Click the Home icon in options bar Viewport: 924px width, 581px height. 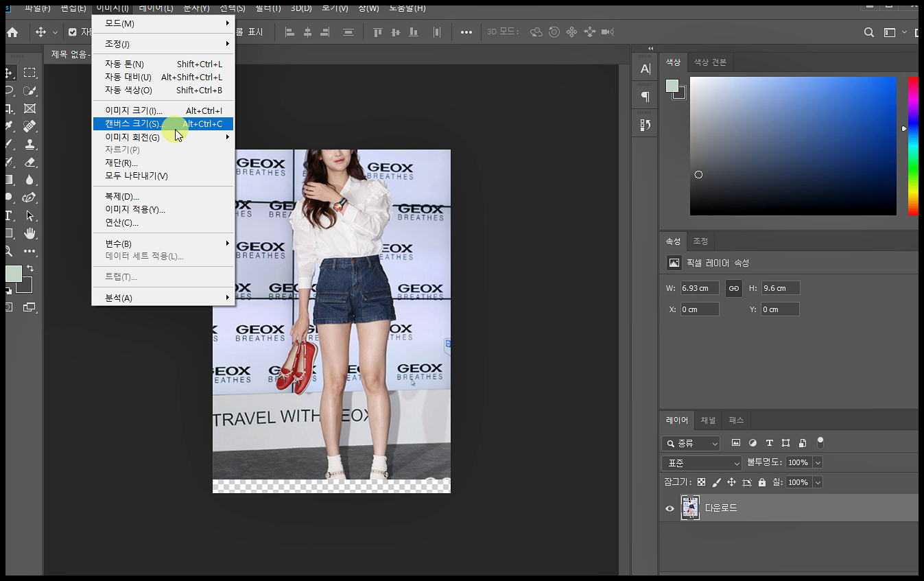click(x=12, y=32)
